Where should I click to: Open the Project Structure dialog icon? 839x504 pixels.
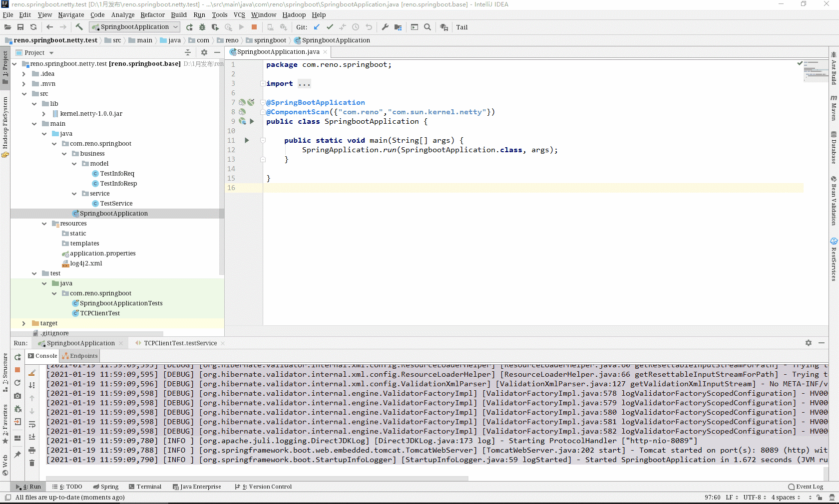[398, 27]
